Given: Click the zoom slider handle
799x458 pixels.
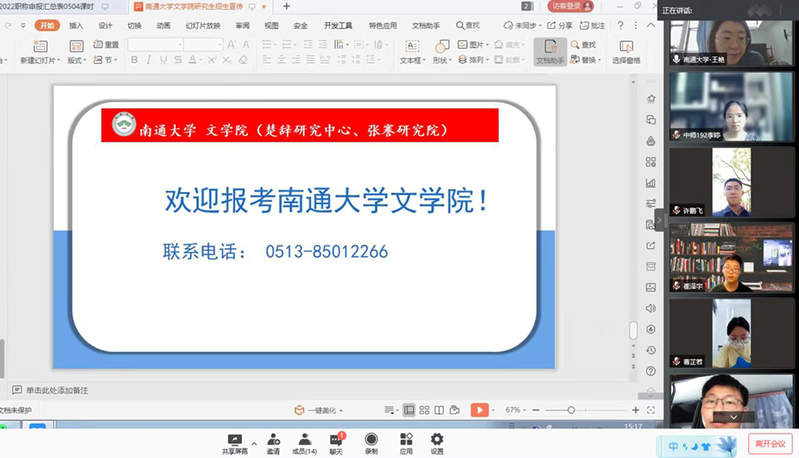Looking at the screenshot, I should [571, 410].
